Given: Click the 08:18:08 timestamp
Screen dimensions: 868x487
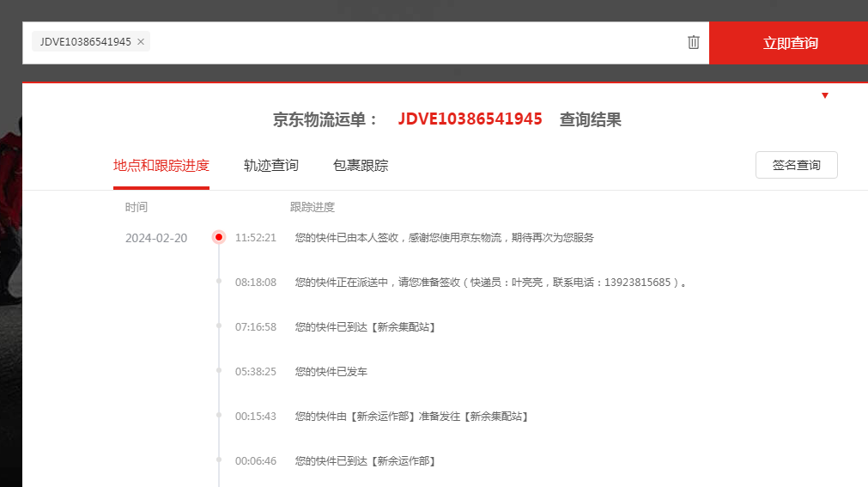Looking at the screenshot, I should 256,283.
